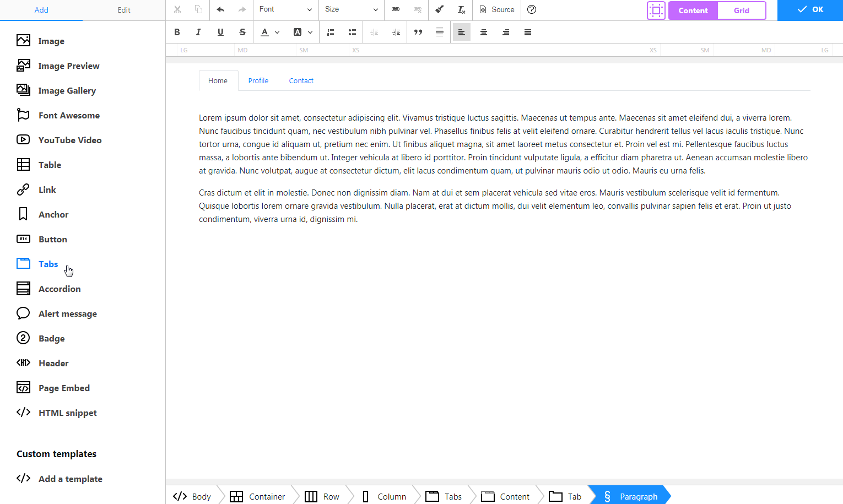Add an Image Preview element
843x504 pixels.
click(x=58, y=66)
